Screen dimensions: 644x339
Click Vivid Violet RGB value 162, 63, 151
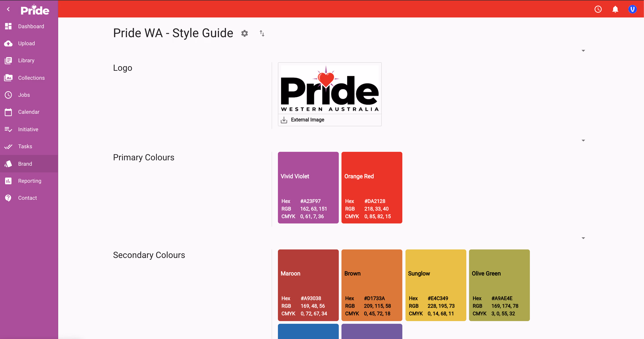click(x=313, y=209)
